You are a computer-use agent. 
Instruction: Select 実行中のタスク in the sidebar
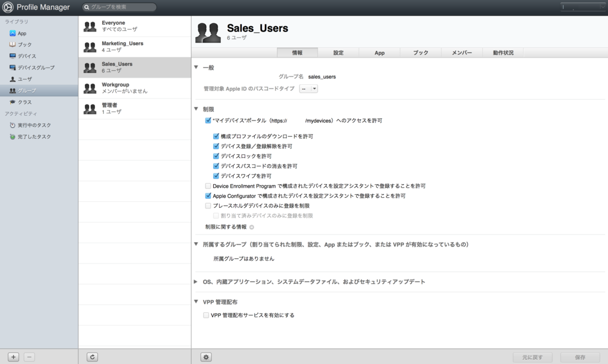click(x=39, y=125)
